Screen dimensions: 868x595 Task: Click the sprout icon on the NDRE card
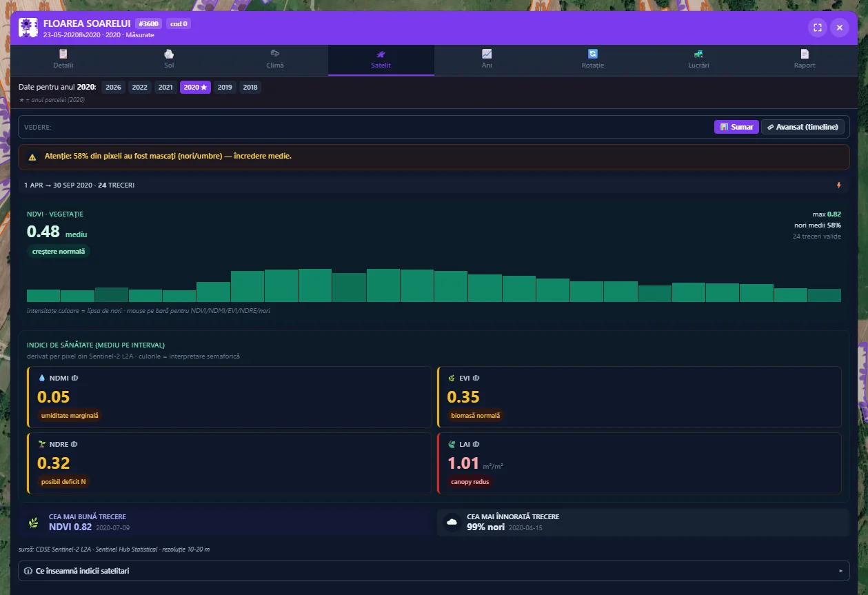[41, 444]
